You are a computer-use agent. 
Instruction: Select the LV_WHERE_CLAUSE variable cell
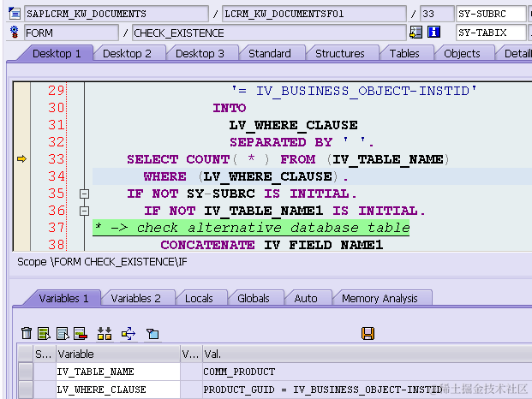pyautogui.click(x=117, y=390)
